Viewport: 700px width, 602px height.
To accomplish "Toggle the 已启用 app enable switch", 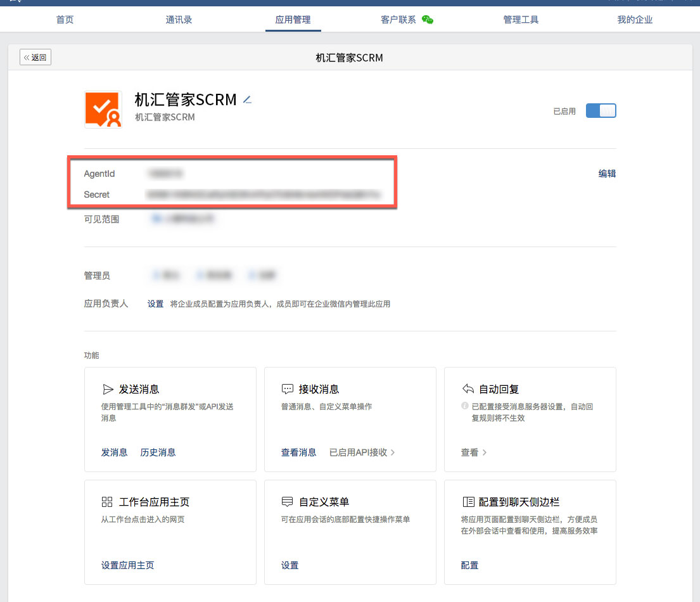I will coord(601,111).
